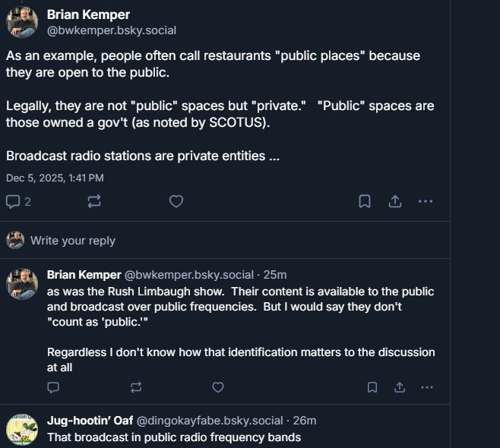500x448 pixels.
Task: Open the Dec 5, 2025 timestamp
Action: pos(55,178)
